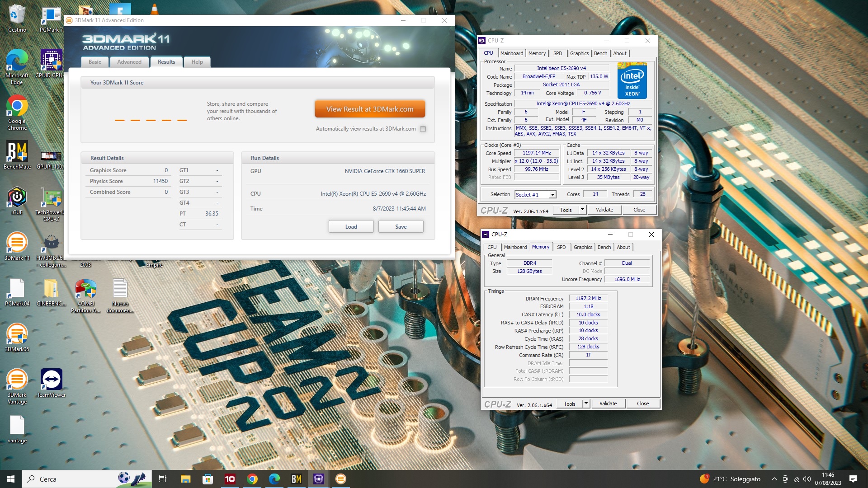This screenshot has width=868, height=488.
Task: Launch Microsoft Edge from the desktop
Action: pyautogui.click(x=17, y=67)
